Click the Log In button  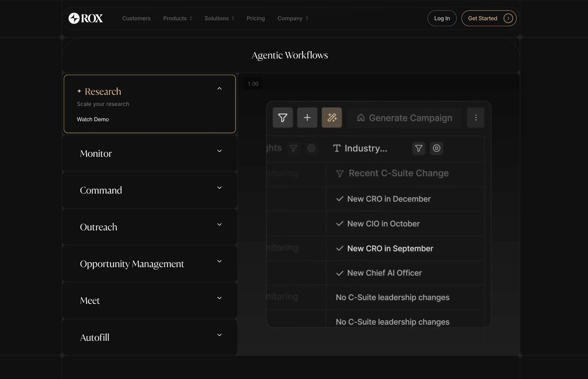pyautogui.click(x=442, y=18)
